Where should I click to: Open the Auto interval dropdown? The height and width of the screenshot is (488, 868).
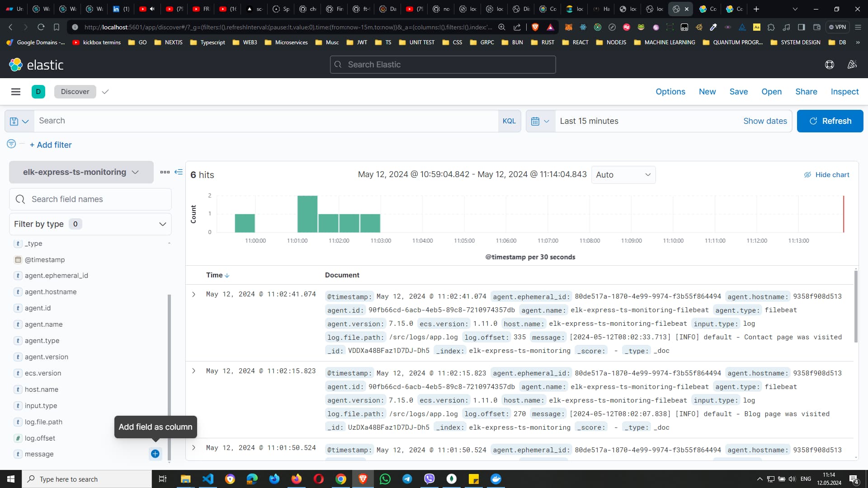[623, 175]
